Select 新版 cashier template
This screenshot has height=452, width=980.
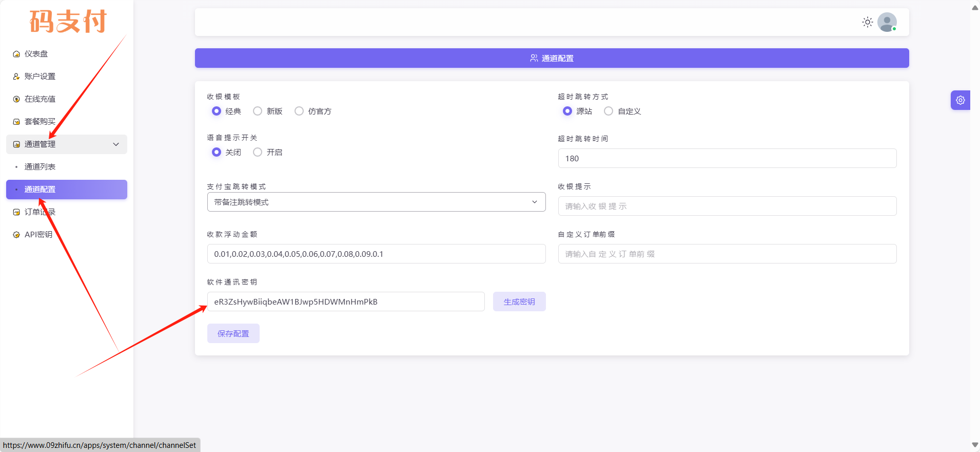[x=258, y=111]
